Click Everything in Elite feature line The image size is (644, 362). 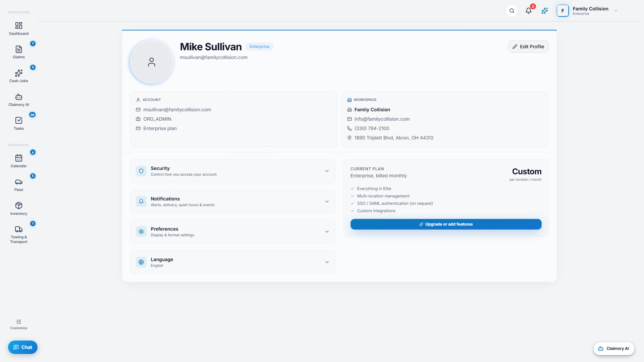point(374,189)
